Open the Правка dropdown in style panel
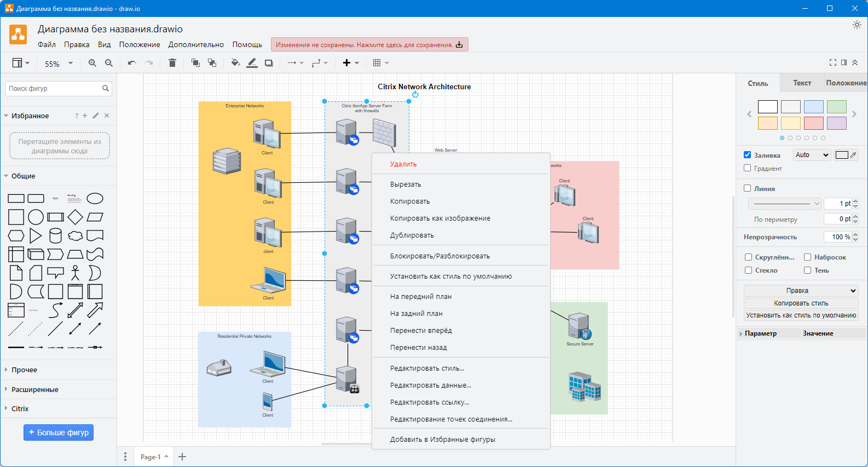The image size is (868, 467). [801, 291]
